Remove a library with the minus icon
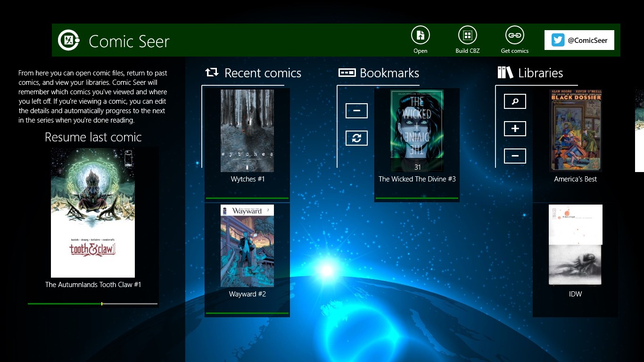The width and height of the screenshot is (644, 362). [x=514, y=156]
